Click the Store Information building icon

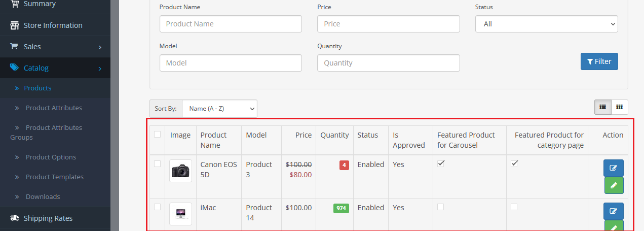tap(15, 25)
